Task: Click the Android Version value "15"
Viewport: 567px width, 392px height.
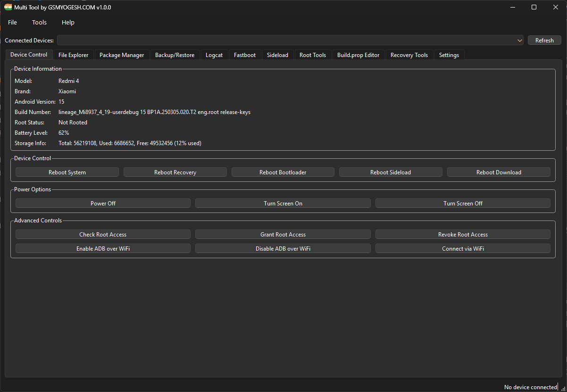Action: [61, 102]
